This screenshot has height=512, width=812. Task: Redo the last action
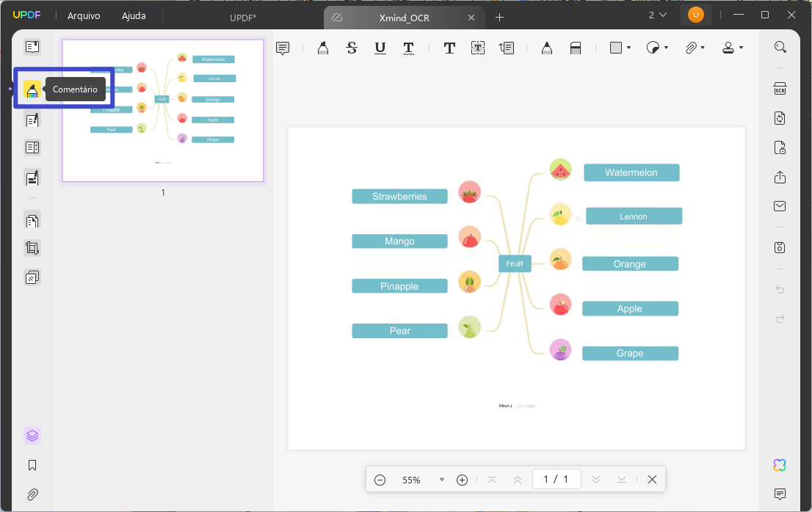point(780,318)
